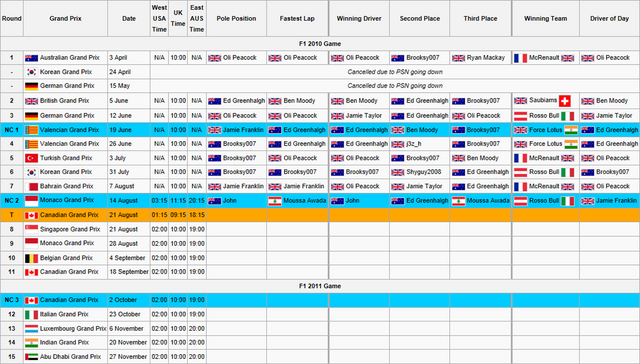Viewport: 640px width, 364px height.
Task: Click the F1 2011 Game section heading
Action: (x=320, y=286)
